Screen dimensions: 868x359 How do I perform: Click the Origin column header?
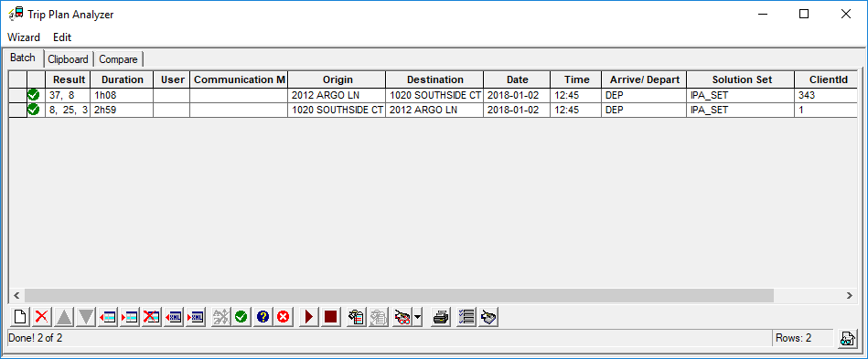click(x=337, y=79)
